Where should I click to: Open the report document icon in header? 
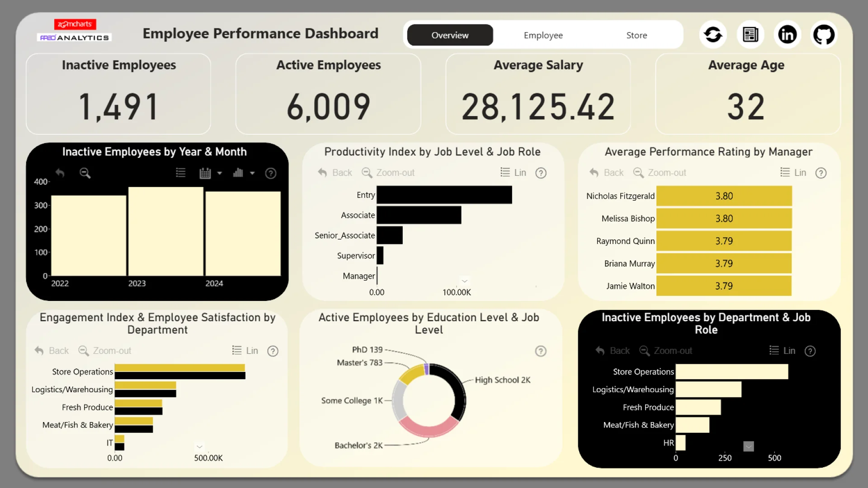750,35
